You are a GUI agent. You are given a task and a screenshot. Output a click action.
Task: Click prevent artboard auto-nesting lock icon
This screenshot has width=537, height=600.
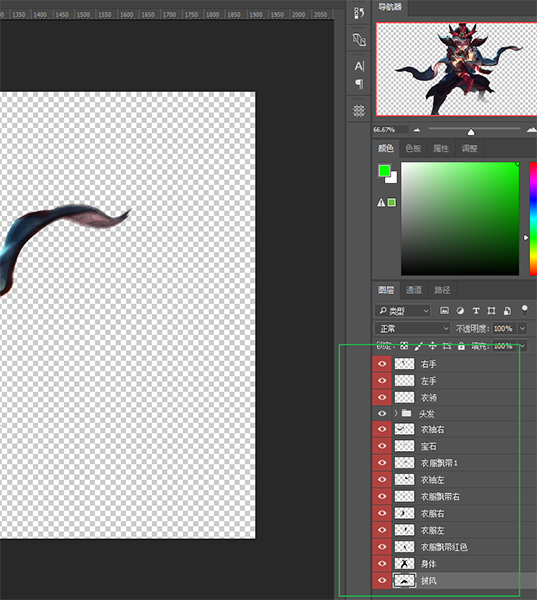pos(447,346)
